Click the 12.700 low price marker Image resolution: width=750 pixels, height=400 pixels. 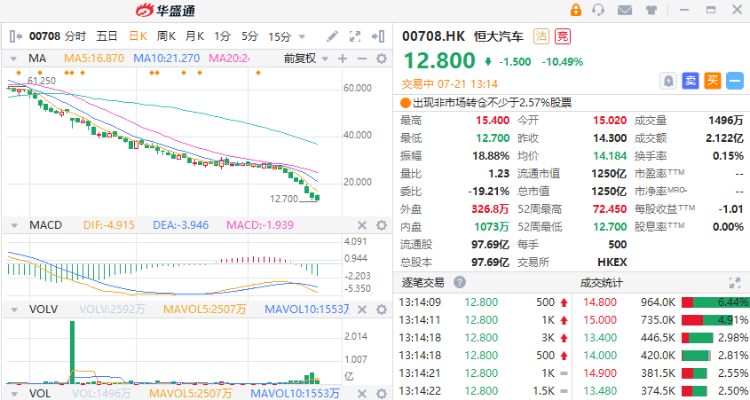tap(284, 198)
